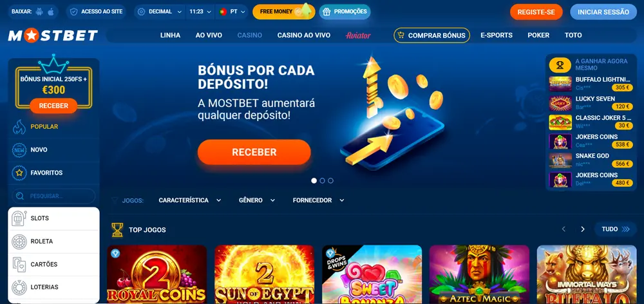This screenshot has height=304, width=644.
Task: Select the second banner carousel dot
Action: click(x=323, y=180)
